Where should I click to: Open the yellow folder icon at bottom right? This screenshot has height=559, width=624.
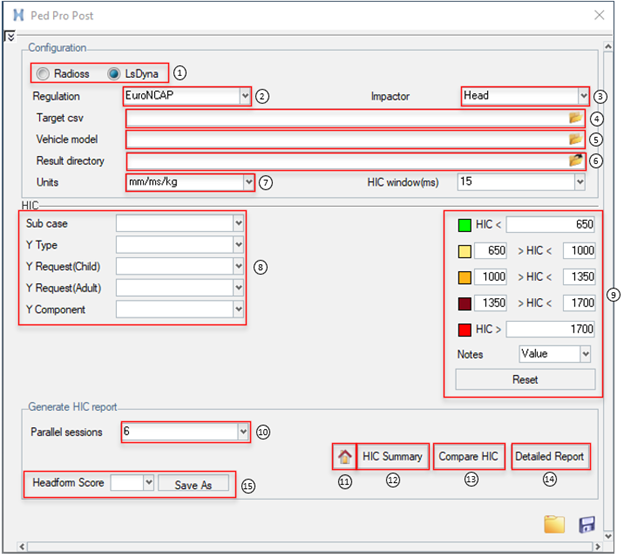[x=555, y=524]
